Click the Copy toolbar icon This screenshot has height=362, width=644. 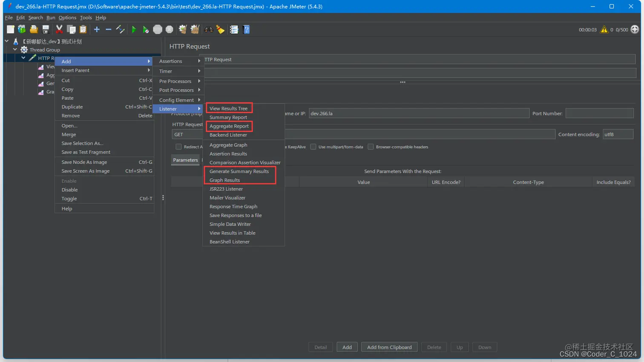click(x=71, y=29)
